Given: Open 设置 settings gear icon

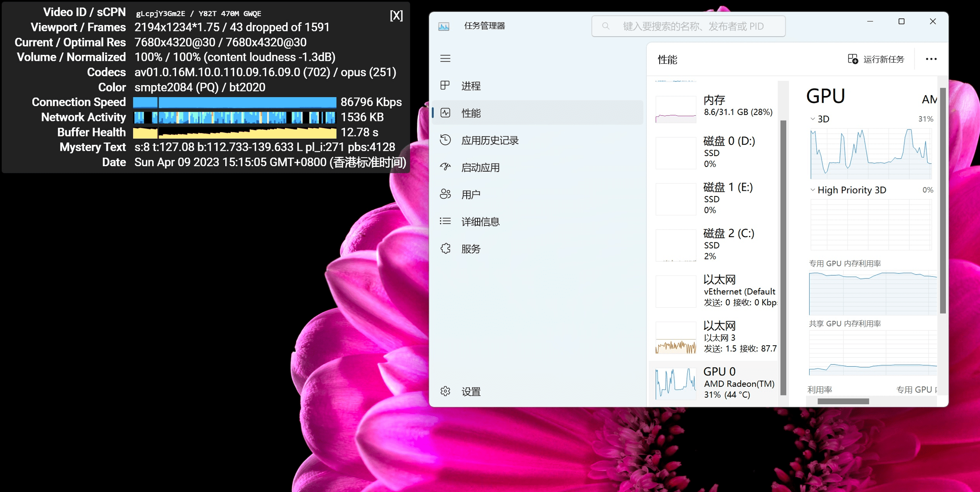Looking at the screenshot, I should point(445,391).
